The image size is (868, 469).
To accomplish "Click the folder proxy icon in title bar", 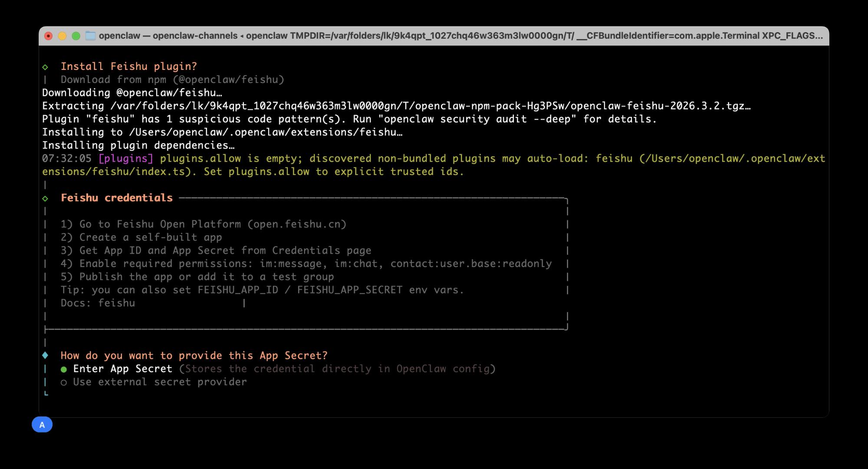I will (x=90, y=36).
